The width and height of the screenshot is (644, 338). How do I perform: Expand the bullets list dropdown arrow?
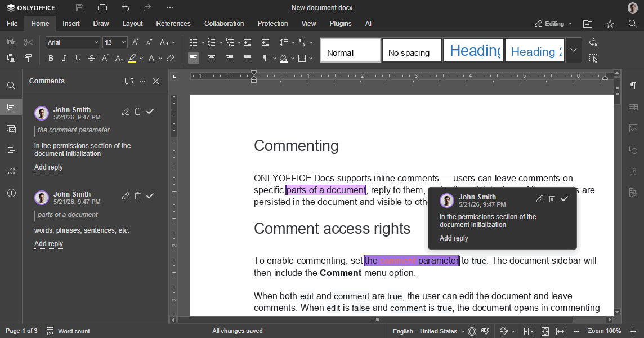pos(203,42)
